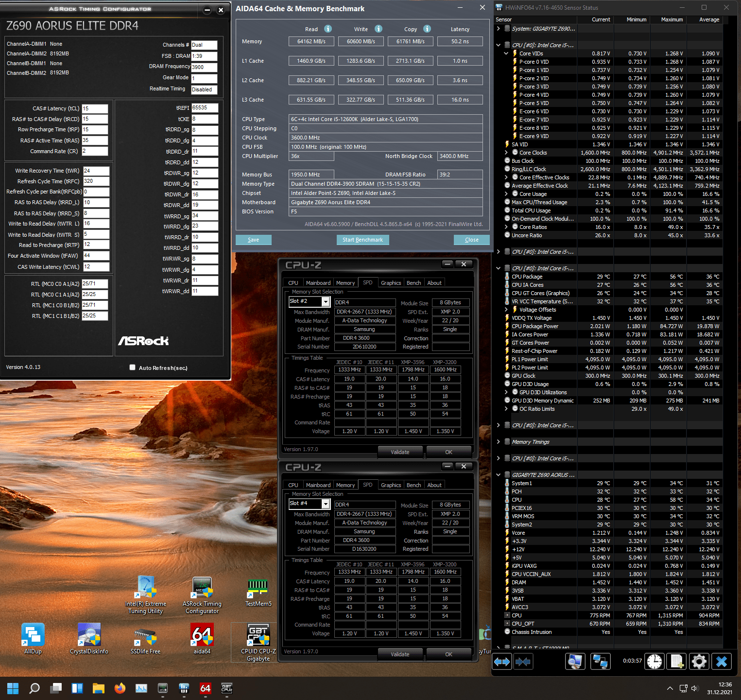Image resolution: width=741 pixels, height=700 pixels.
Task: Open Slot #2 dropdown in upper CPU-Z
Action: (326, 302)
